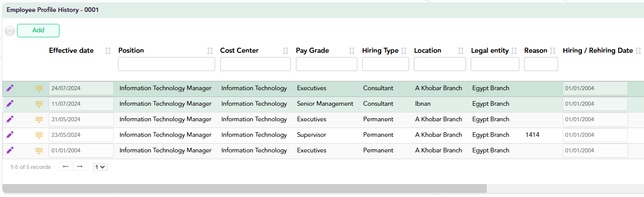
Task: Select the reason value 1414
Action: click(532, 135)
